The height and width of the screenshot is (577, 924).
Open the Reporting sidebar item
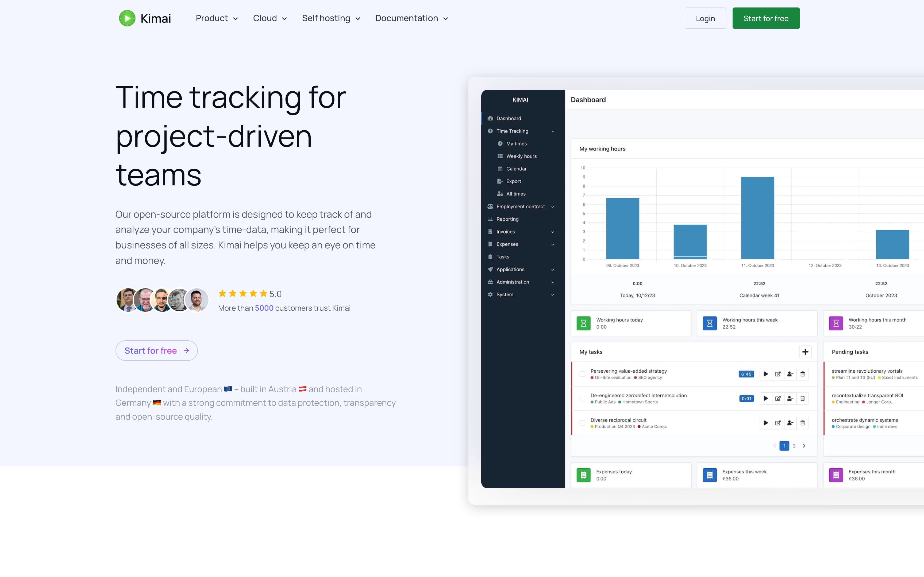point(507,219)
